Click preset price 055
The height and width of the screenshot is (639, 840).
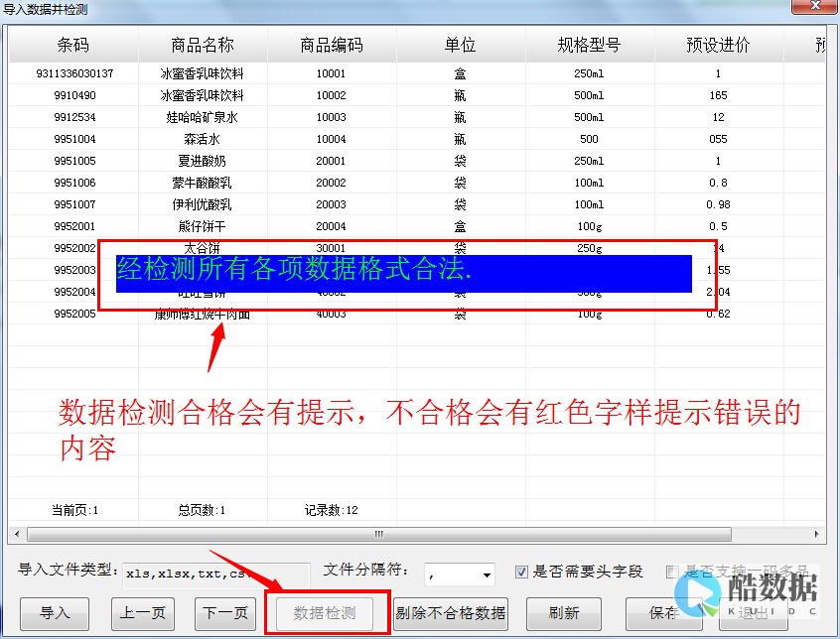719,139
